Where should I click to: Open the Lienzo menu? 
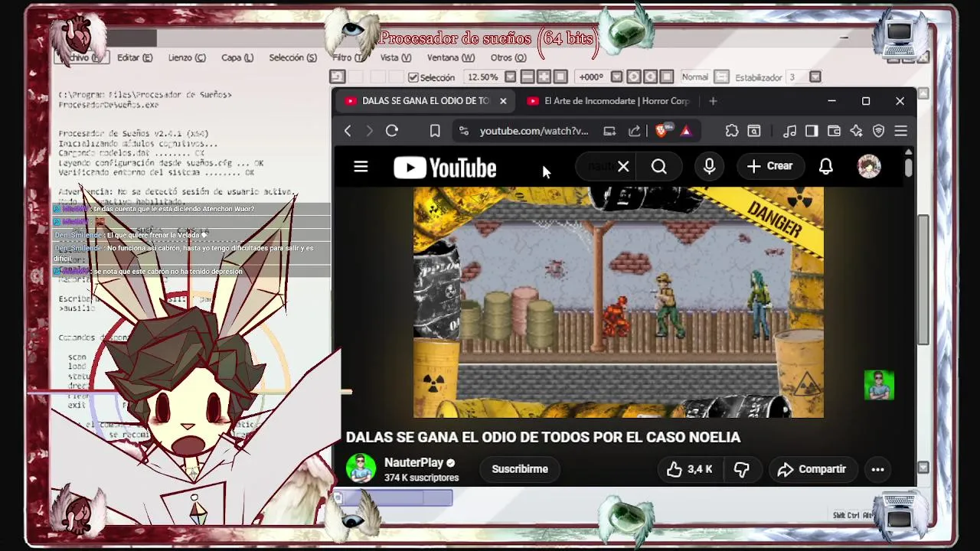(187, 57)
